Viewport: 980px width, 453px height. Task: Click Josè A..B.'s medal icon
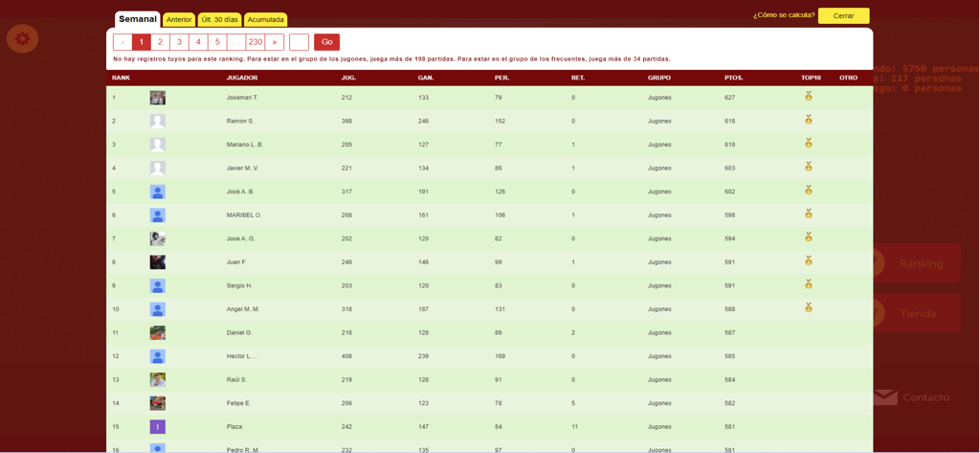pos(808,190)
